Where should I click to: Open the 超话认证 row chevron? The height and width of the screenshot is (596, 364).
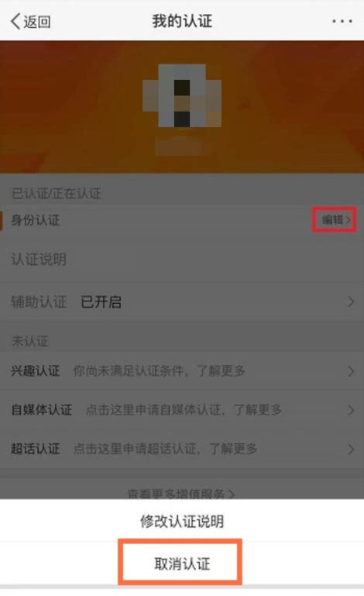tap(350, 450)
